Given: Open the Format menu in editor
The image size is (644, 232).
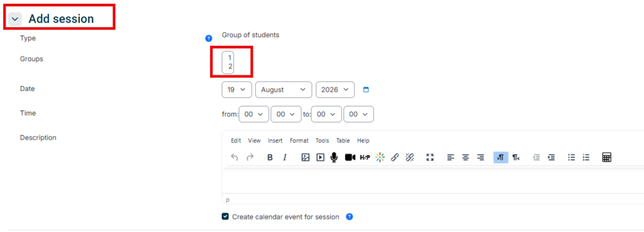Looking at the screenshot, I should pos(299,140).
